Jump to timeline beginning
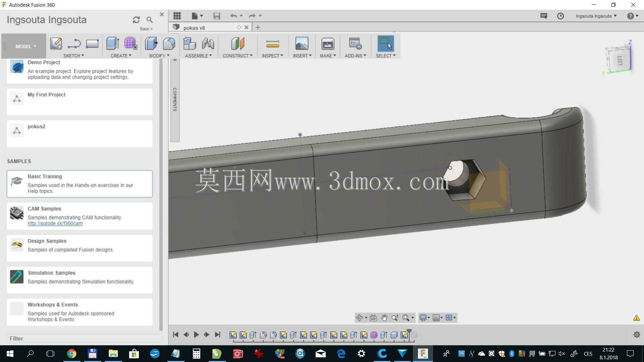The image size is (644, 362). tap(175, 335)
